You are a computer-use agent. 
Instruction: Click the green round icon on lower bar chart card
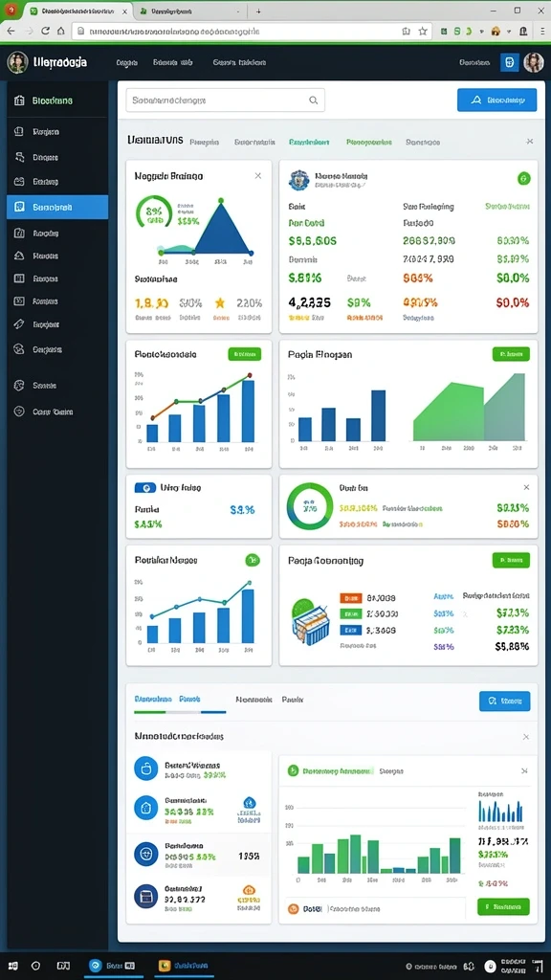click(252, 560)
